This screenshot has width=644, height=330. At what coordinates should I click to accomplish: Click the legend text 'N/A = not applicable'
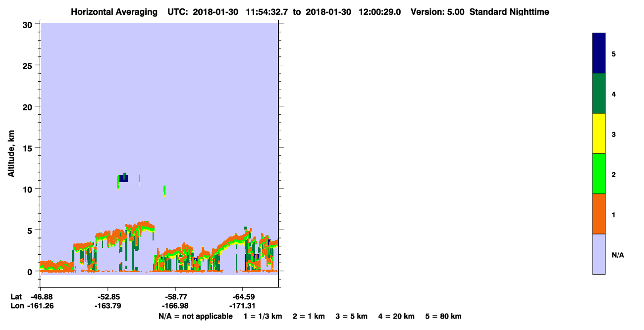tap(196, 316)
